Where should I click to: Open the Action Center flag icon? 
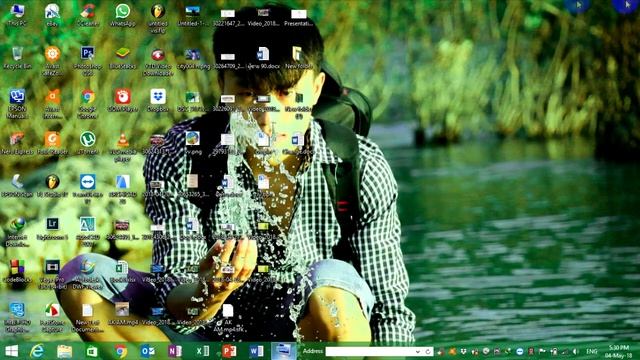542,351
